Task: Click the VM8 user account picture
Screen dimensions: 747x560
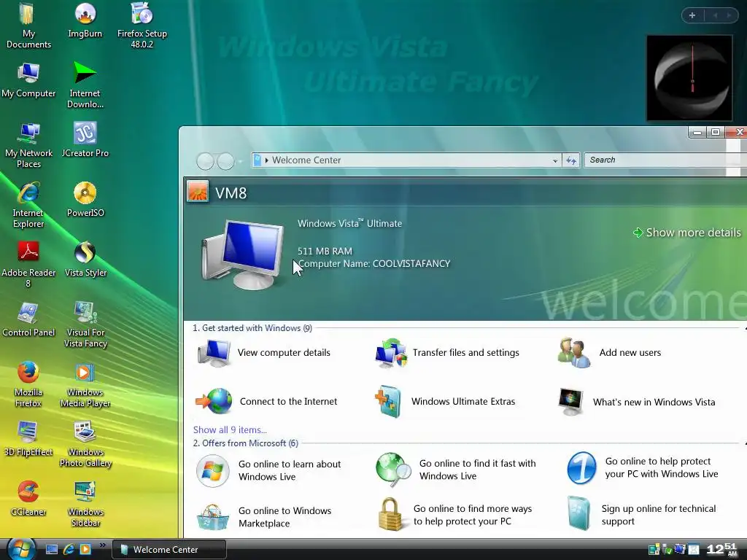Action: click(x=197, y=192)
